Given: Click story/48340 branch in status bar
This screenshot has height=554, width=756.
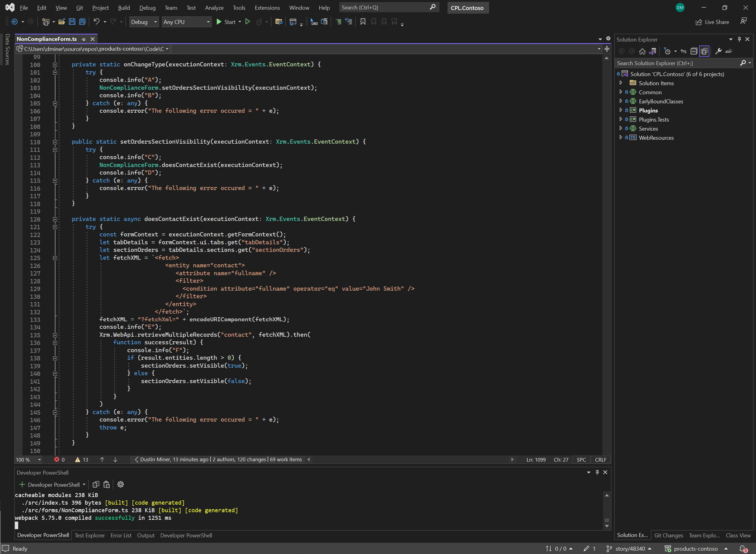Looking at the screenshot, I should (x=630, y=549).
